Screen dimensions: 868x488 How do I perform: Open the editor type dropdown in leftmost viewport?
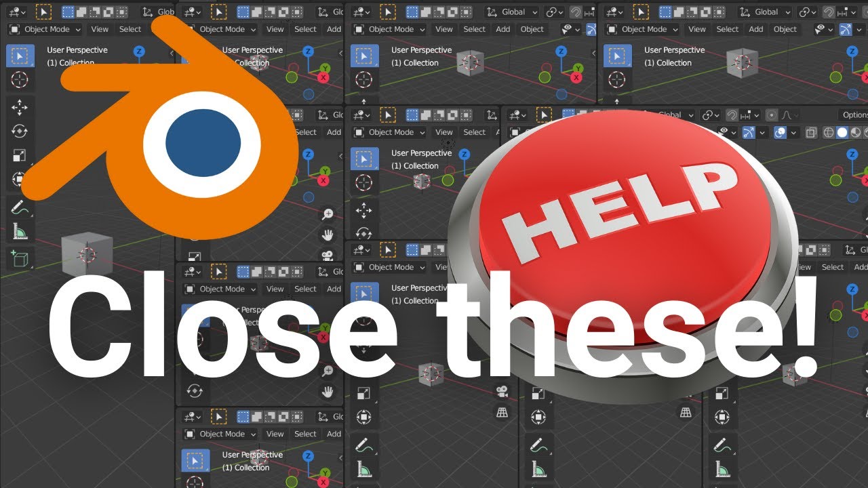pyautogui.click(x=18, y=12)
